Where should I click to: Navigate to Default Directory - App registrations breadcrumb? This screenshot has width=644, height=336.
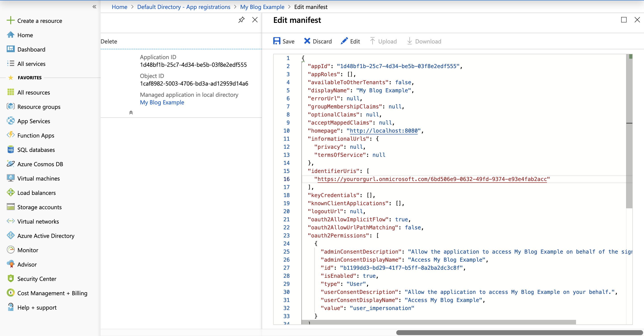click(x=184, y=7)
